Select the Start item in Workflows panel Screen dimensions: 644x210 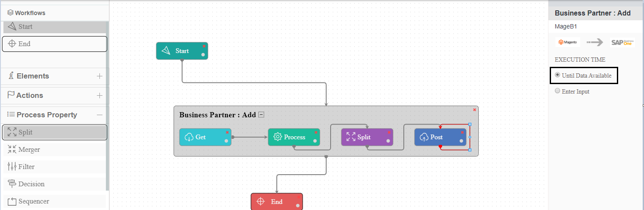point(55,27)
